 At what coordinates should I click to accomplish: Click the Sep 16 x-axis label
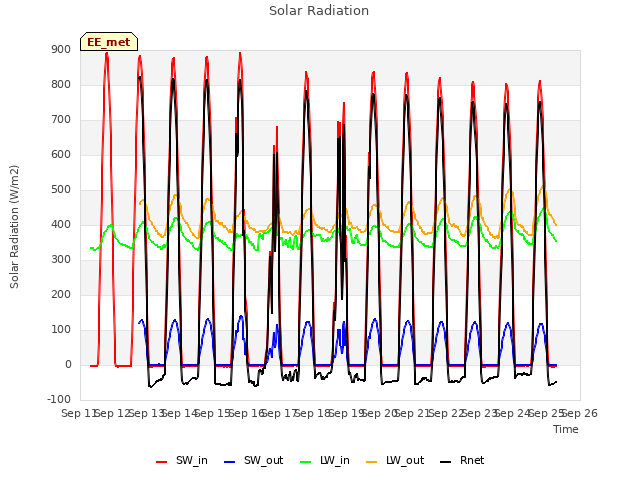[x=247, y=413]
